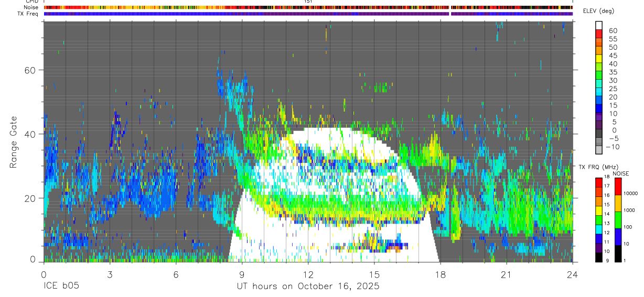The height and width of the screenshot is (297, 644).
Task: Click the '12' hour tick on the time axis
Action: (x=308, y=274)
